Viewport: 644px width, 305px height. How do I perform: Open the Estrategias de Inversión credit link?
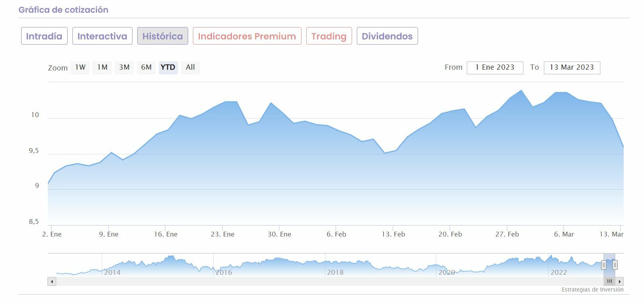tap(592, 289)
